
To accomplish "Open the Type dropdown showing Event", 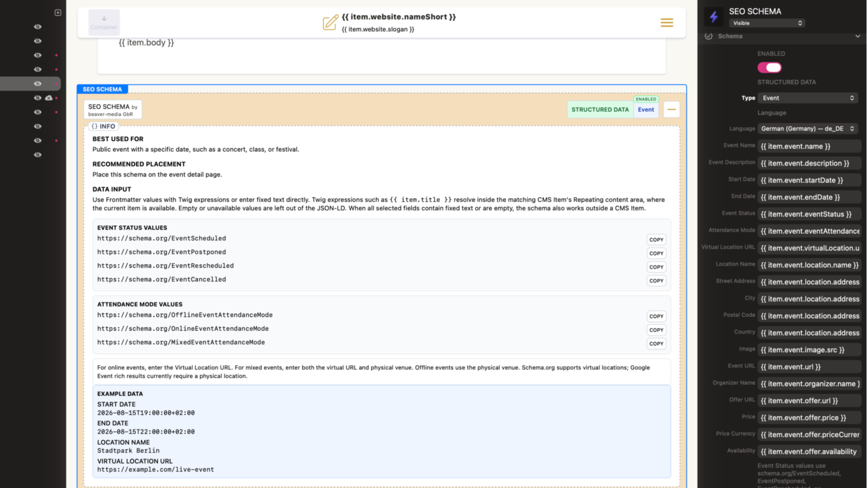I will coord(808,98).
